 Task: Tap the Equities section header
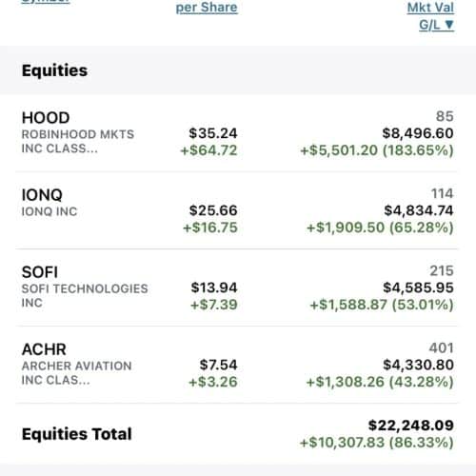click(54, 70)
